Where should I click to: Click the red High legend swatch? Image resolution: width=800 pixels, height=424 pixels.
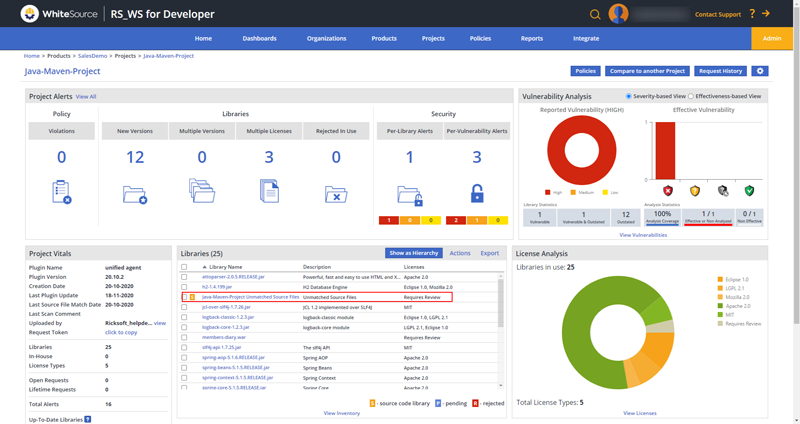pos(547,192)
